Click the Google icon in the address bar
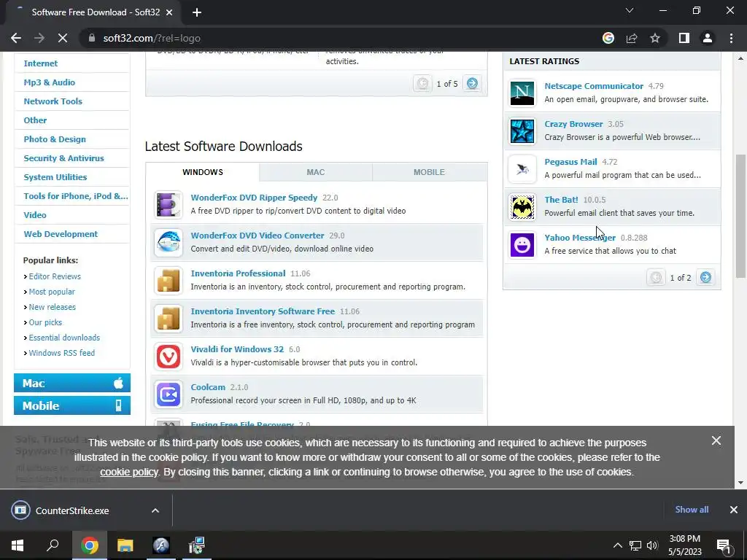This screenshot has height=560, width=747. [608, 38]
